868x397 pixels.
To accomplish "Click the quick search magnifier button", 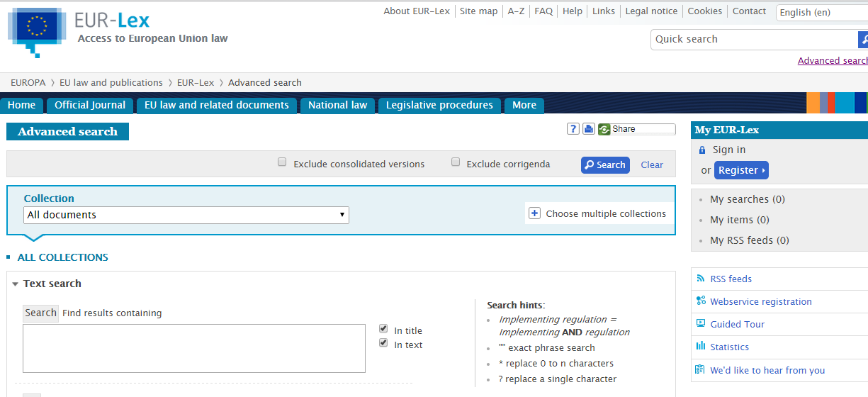I will (x=863, y=40).
